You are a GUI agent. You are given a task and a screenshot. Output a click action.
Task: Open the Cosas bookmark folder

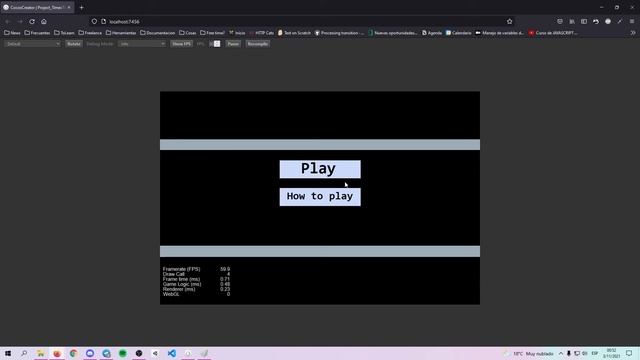[x=188, y=33]
